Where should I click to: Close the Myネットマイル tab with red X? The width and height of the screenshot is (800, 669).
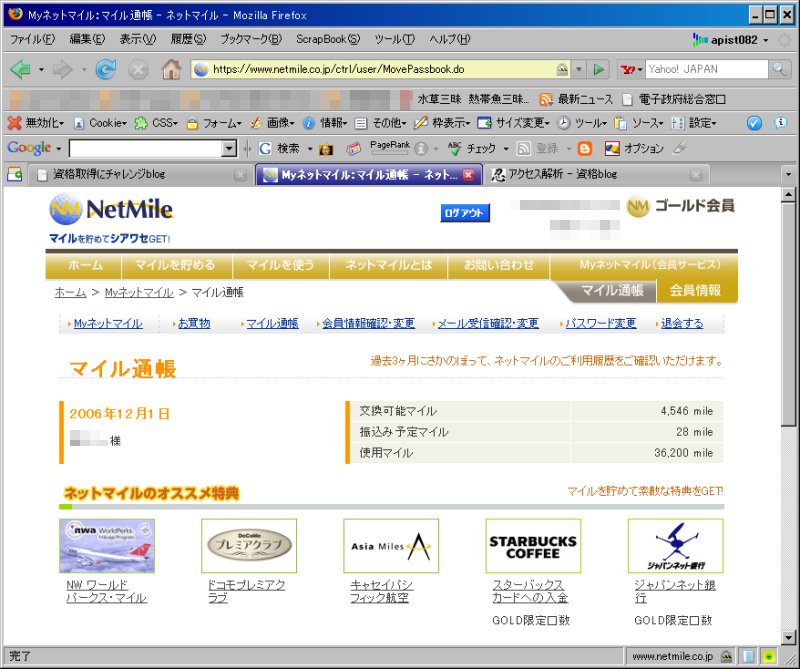pos(468,175)
